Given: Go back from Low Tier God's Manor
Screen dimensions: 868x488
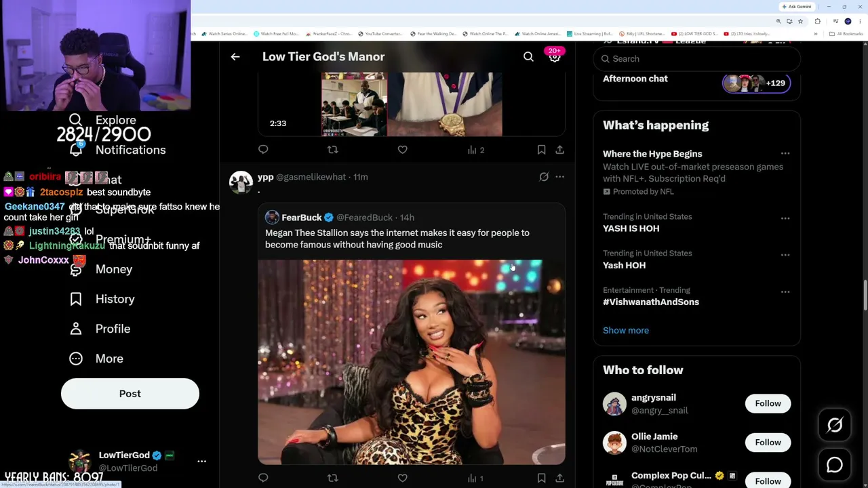Looking at the screenshot, I should tap(235, 57).
